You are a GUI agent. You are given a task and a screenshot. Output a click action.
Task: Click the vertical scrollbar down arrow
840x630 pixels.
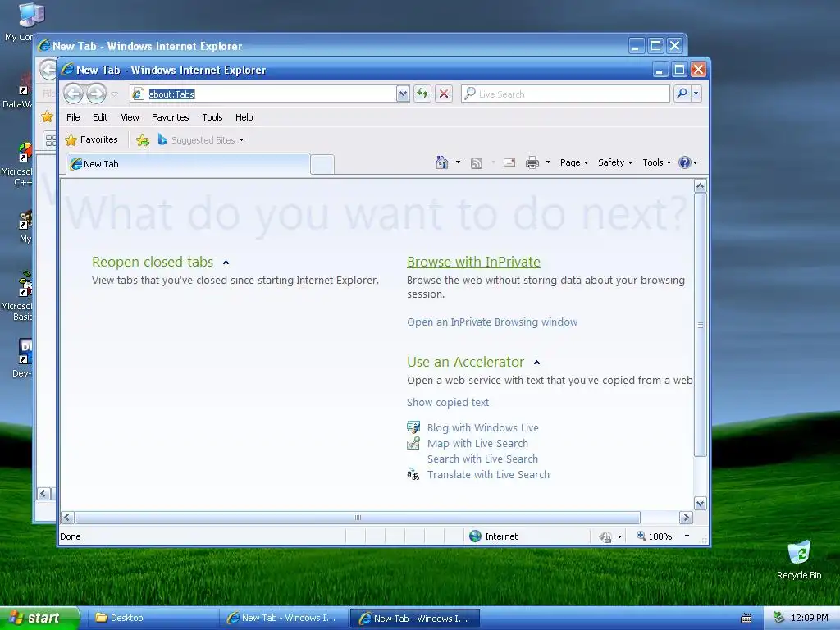701,504
